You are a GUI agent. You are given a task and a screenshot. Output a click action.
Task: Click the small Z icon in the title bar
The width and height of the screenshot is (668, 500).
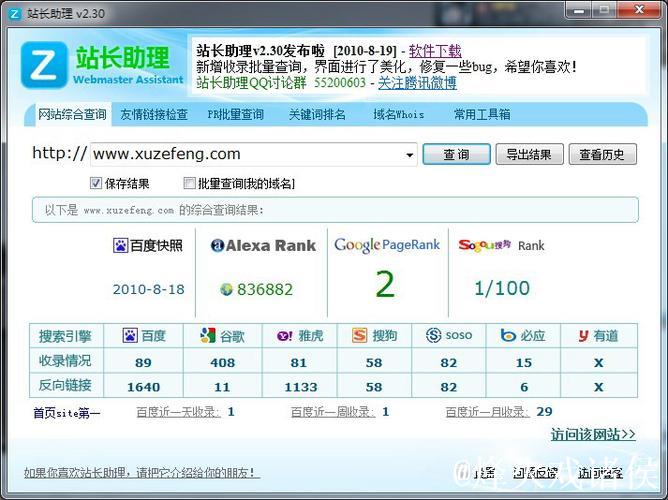tap(15, 14)
